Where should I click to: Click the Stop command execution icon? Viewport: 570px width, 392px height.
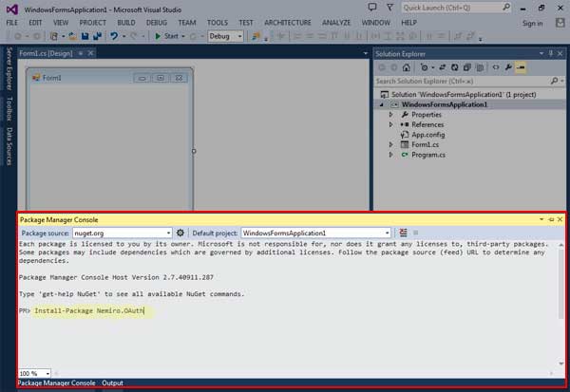(416, 233)
